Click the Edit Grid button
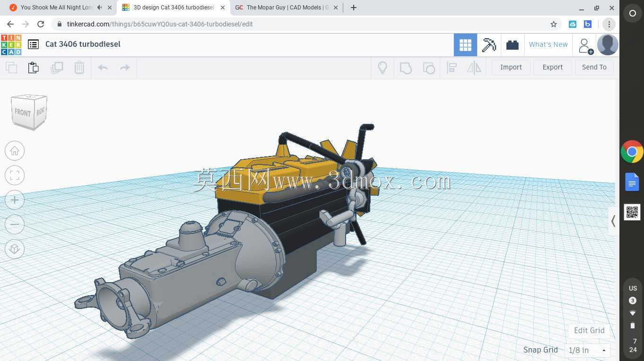644x361 pixels. coord(589,330)
